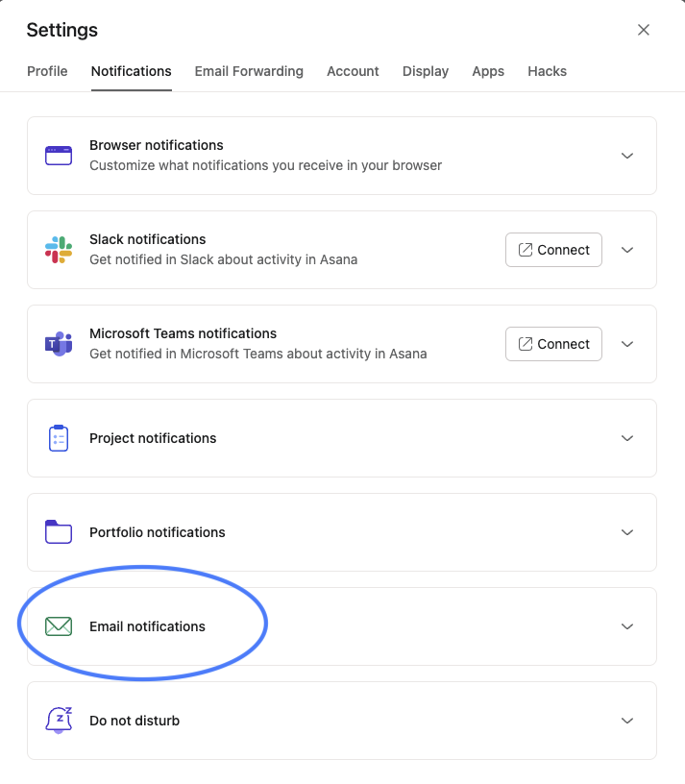The height and width of the screenshot is (784, 685).
Task: Expand Microsoft Teams notifications chevron
Action: pos(627,344)
